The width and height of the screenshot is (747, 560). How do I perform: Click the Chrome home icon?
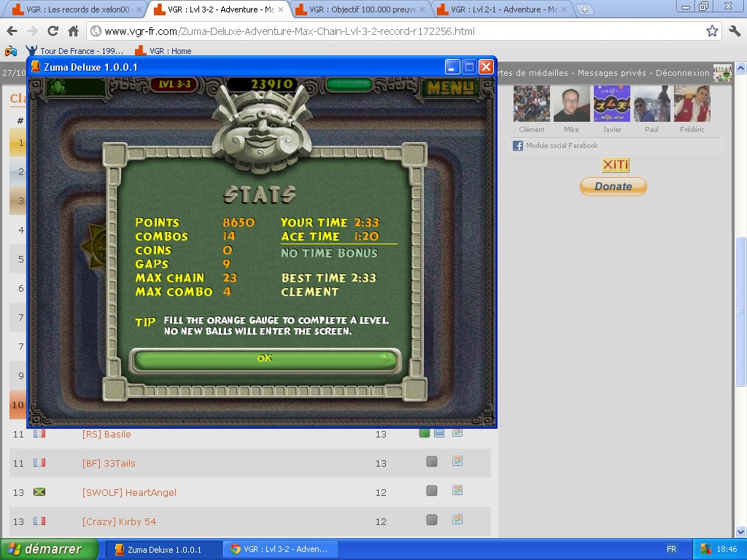pyautogui.click(x=73, y=31)
